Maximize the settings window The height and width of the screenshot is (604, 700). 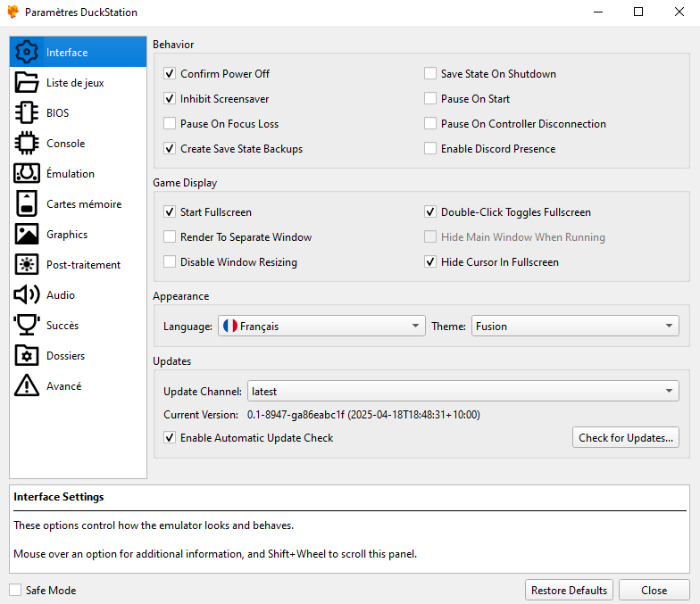point(638,12)
